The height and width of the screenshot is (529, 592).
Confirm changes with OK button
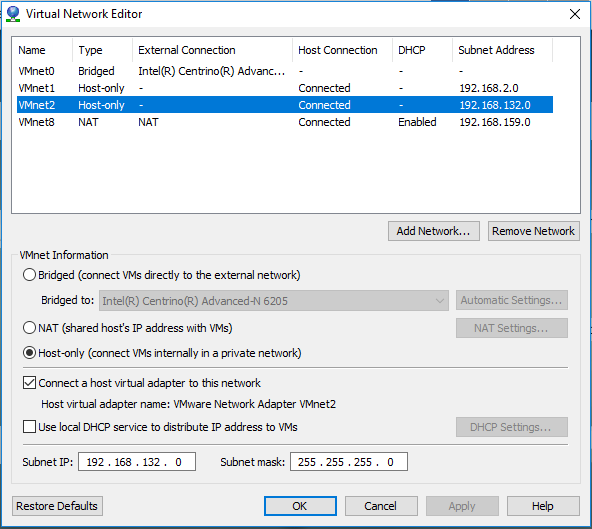click(300, 506)
